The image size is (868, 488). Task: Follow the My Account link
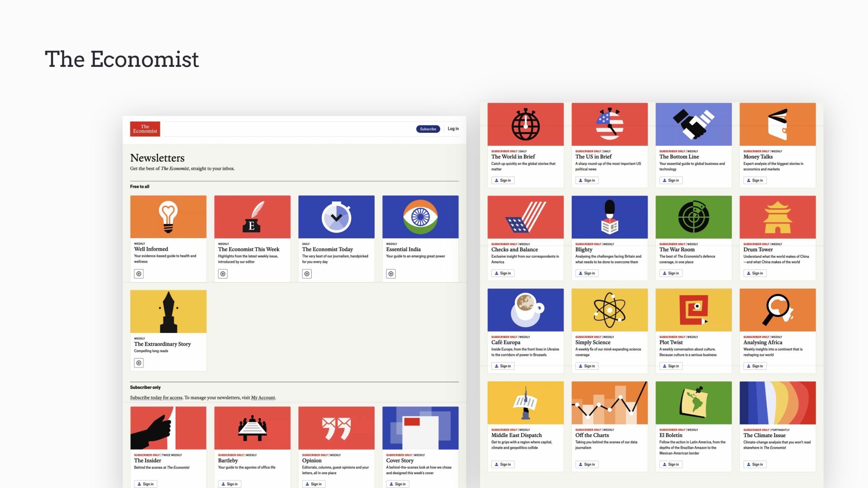coord(263,397)
